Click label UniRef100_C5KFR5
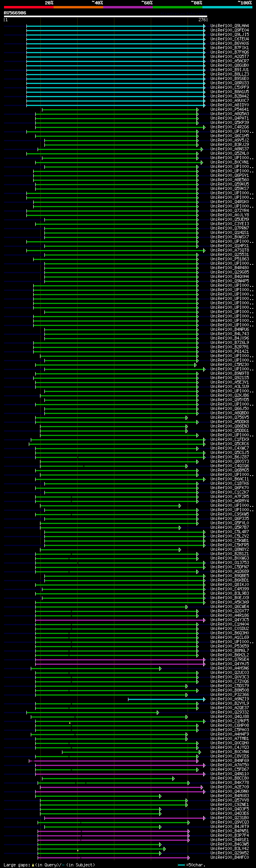 click(230, 545)
